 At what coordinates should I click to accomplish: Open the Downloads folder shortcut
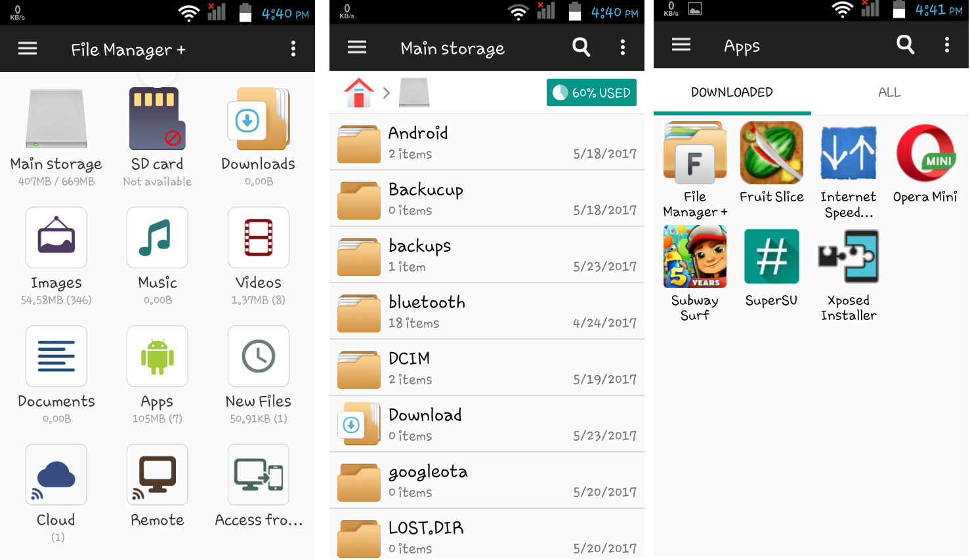[x=259, y=119]
